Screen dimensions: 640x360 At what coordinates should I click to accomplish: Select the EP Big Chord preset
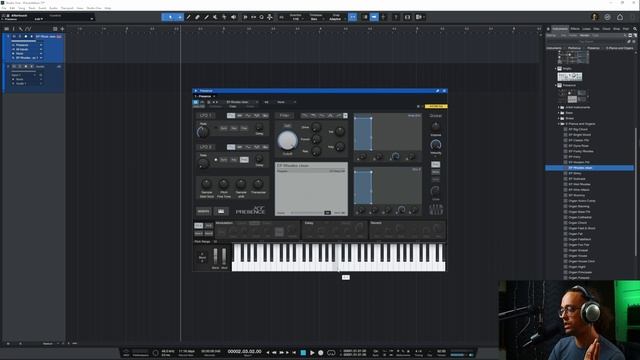click(x=578, y=129)
